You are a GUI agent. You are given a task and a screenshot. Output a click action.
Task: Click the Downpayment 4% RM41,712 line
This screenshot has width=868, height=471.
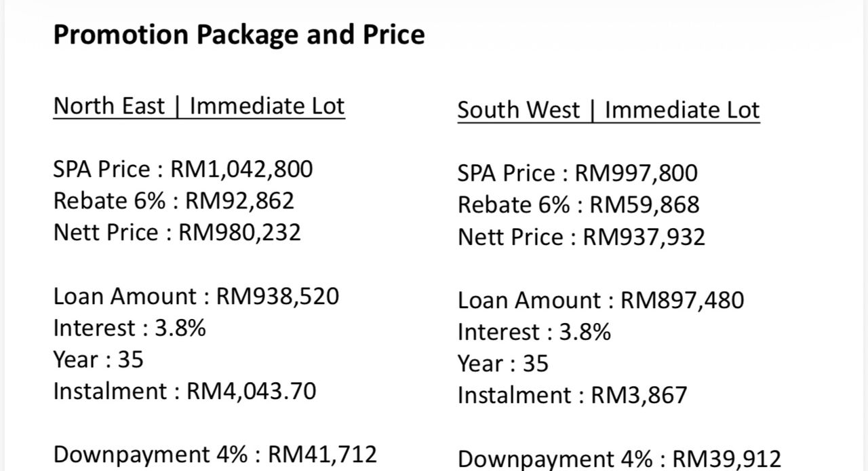(215, 454)
